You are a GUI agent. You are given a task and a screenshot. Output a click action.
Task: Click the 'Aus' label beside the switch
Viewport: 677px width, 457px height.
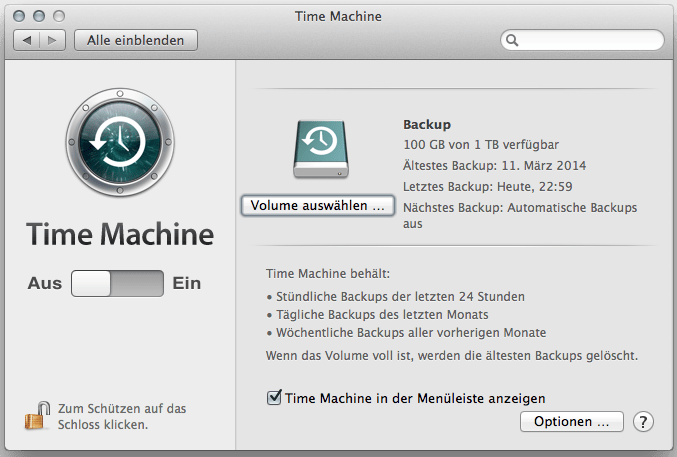point(45,283)
